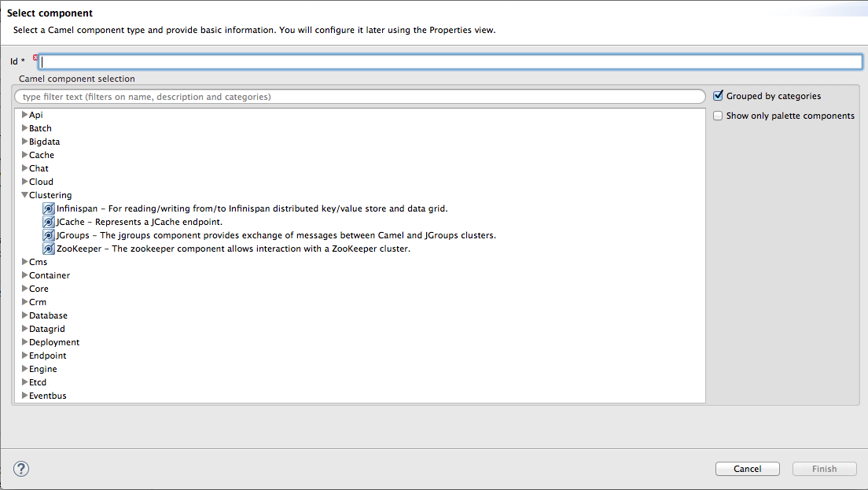Click the component filter text box

(x=359, y=97)
